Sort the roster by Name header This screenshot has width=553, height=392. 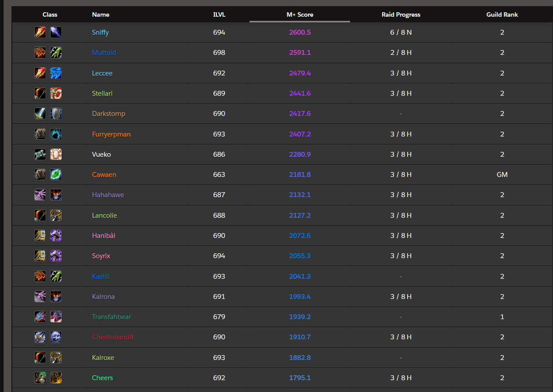coord(101,14)
